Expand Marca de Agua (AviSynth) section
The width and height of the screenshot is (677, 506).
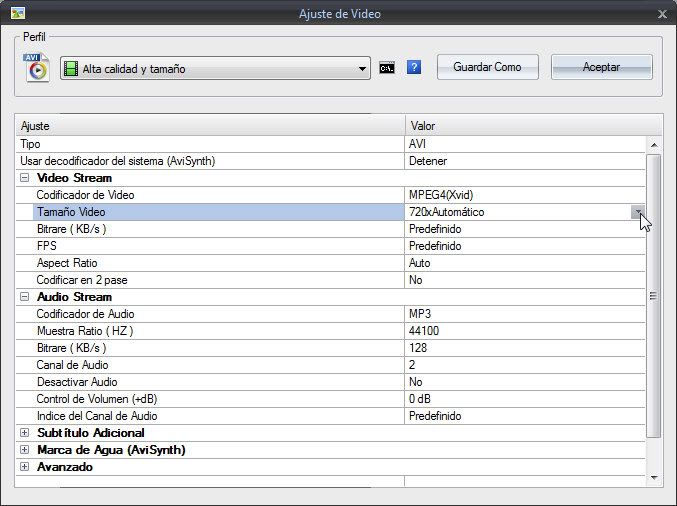coord(24,450)
